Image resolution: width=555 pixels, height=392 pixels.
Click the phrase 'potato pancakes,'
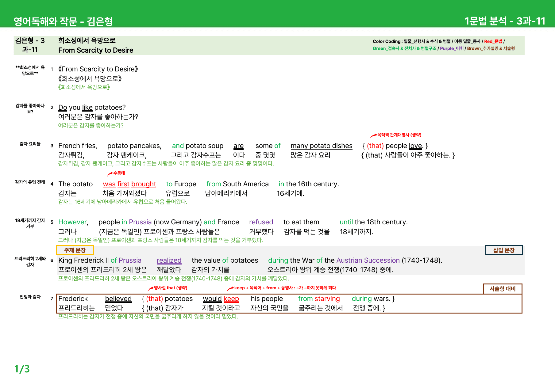134,146
